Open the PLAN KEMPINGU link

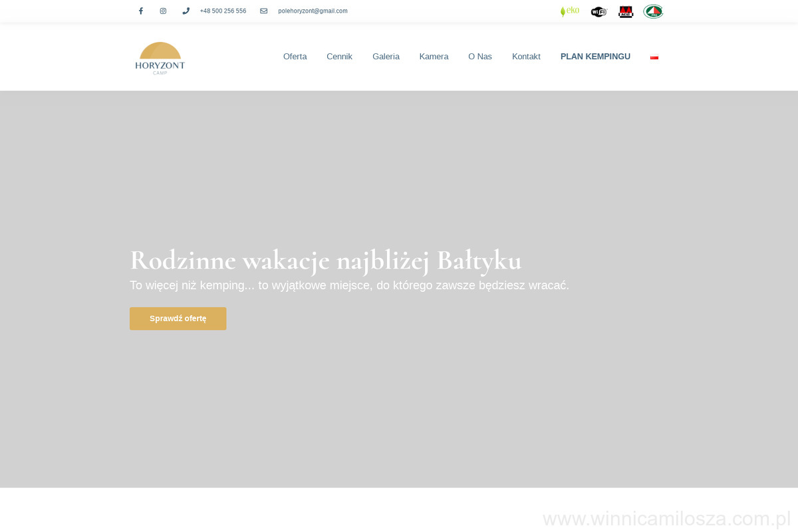(595, 57)
